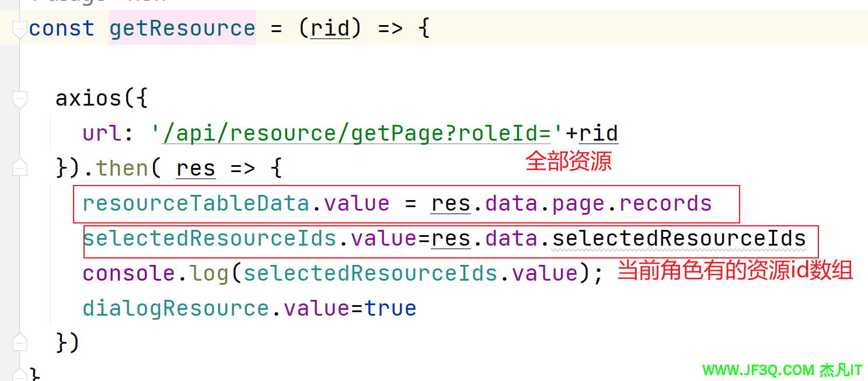This screenshot has width=868, height=381.
Task: Click the squiggly-underlined selectedResourceIds property
Action: pos(679,239)
